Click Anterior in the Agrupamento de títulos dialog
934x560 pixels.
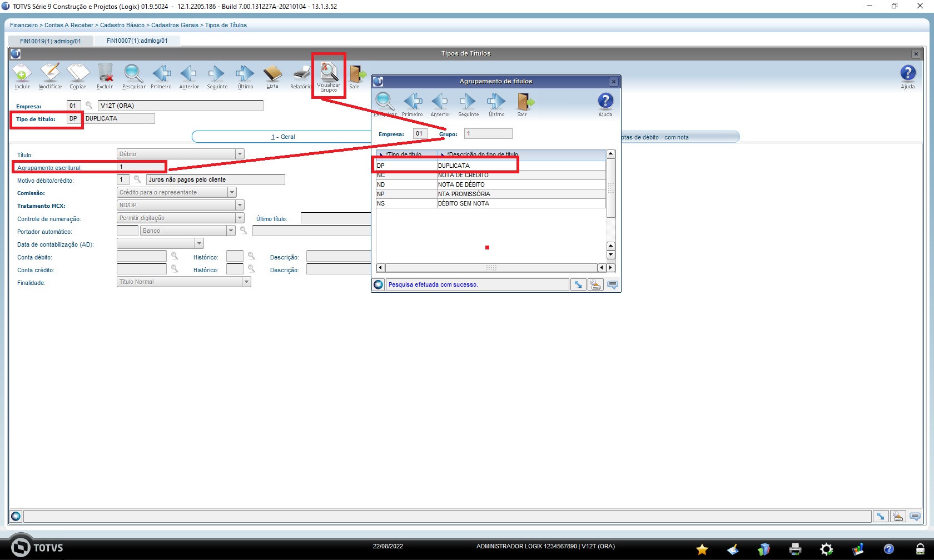pyautogui.click(x=440, y=104)
